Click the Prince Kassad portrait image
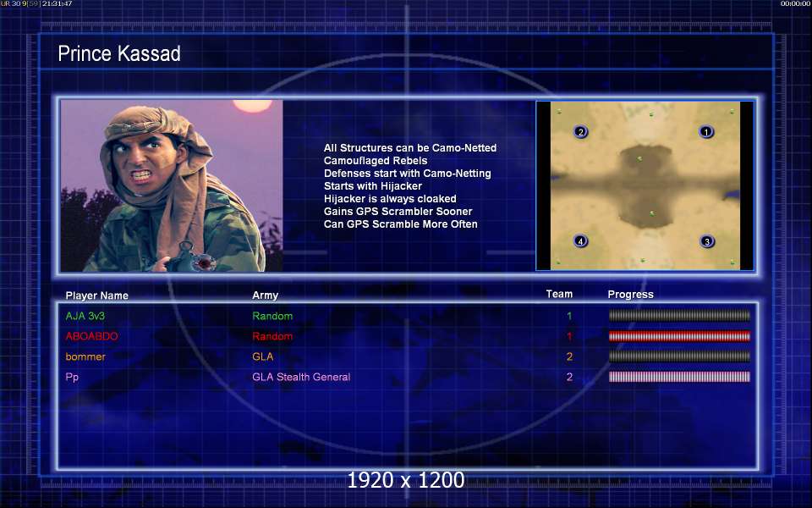The width and height of the screenshot is (812, 508). pos(172,185)
